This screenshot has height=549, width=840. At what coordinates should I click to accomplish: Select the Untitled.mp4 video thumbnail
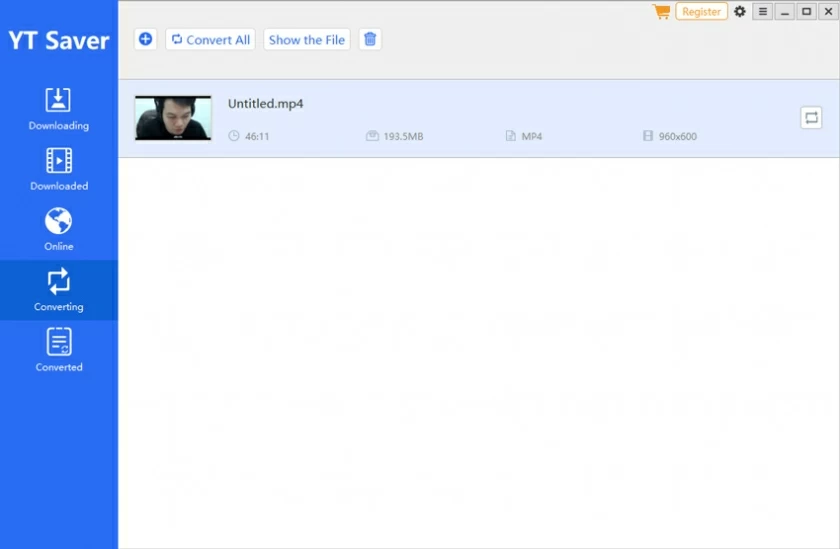point(173,118)
